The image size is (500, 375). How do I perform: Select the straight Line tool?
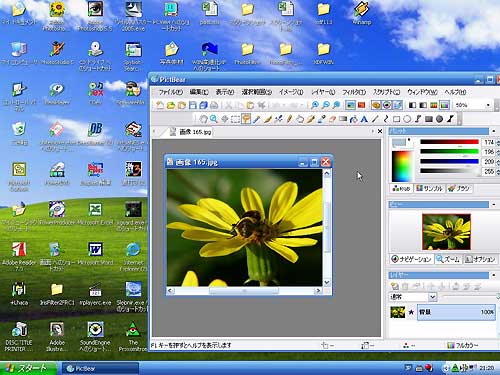pos(375,119)
